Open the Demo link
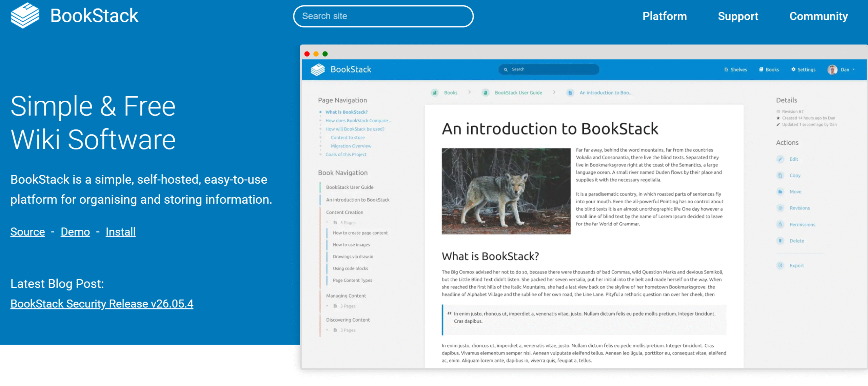Screen dimensions: 868x386 [x=75, y=232]
